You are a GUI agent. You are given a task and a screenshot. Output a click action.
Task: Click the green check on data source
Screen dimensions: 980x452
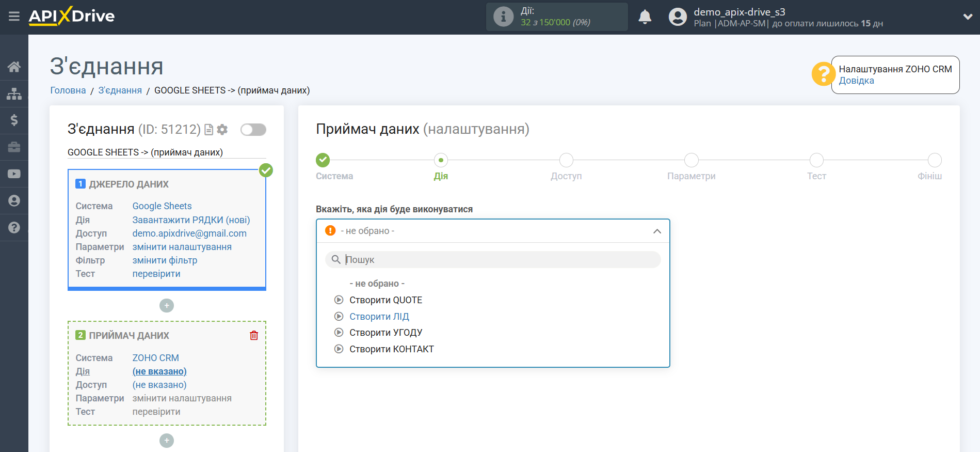pos(266,170)
